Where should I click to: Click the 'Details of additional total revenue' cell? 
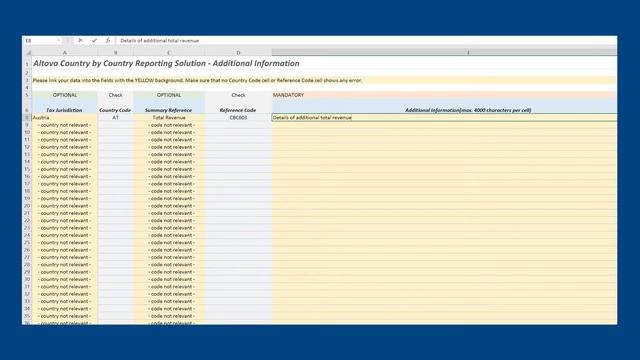(x=444, y=118)
